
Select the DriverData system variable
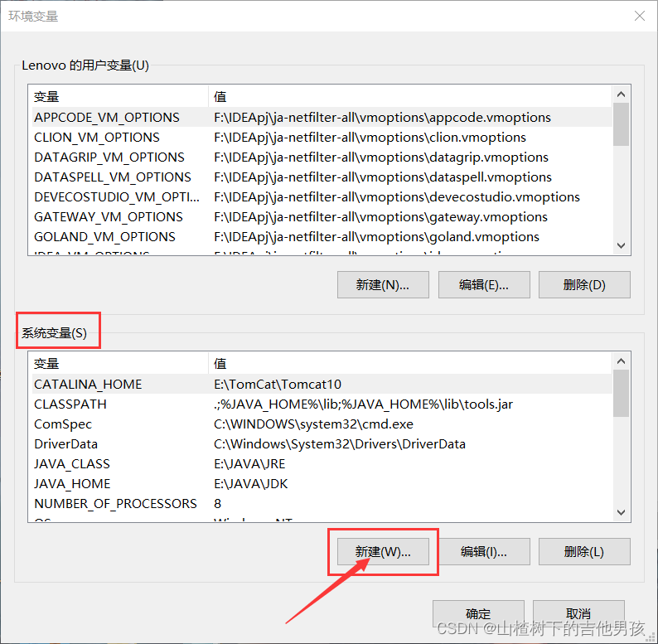point(322,443)
